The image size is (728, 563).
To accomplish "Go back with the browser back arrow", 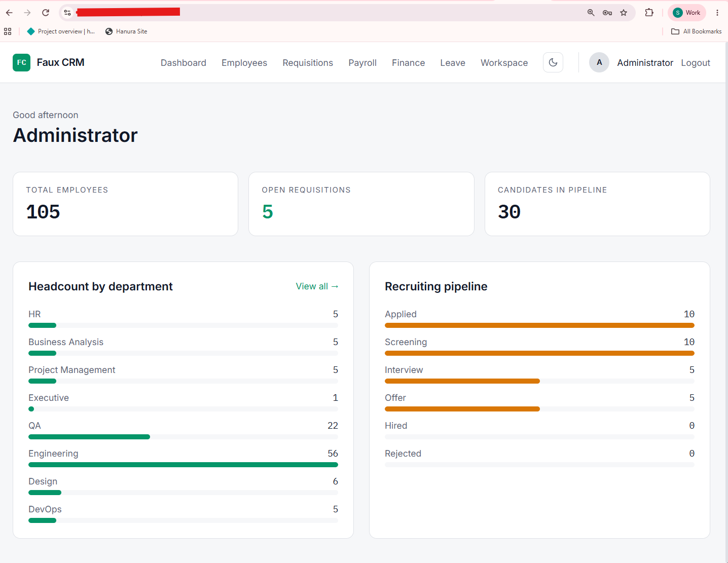I will point(9,13).
